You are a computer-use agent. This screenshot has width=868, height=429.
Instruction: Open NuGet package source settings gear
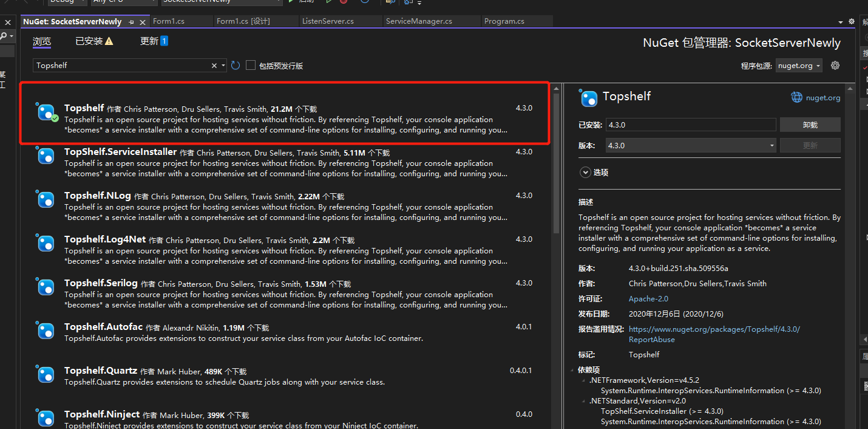[835, 66]
